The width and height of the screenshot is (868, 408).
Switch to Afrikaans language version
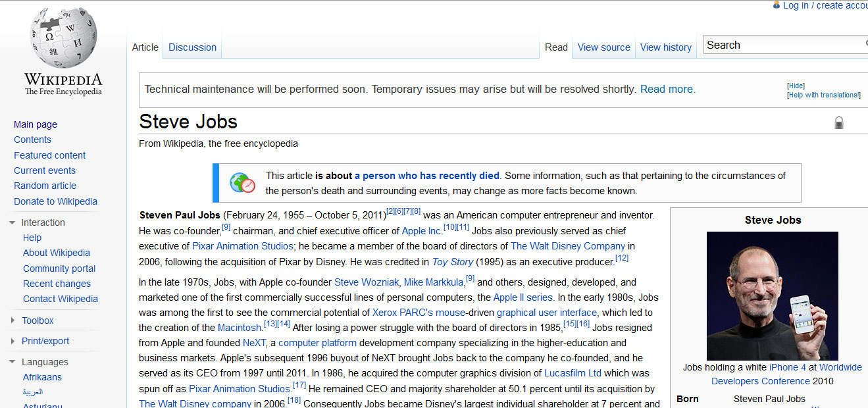(x=42, y=377)
